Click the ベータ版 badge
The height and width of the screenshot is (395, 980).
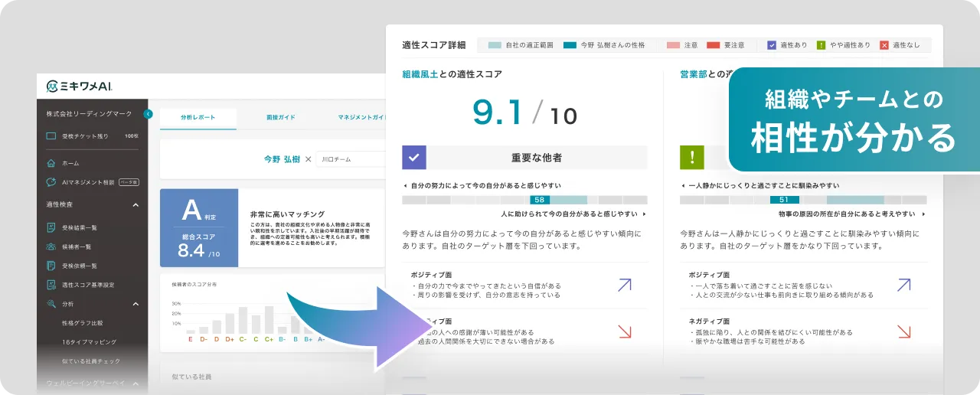pyautogui.click(x=129, y=182)
